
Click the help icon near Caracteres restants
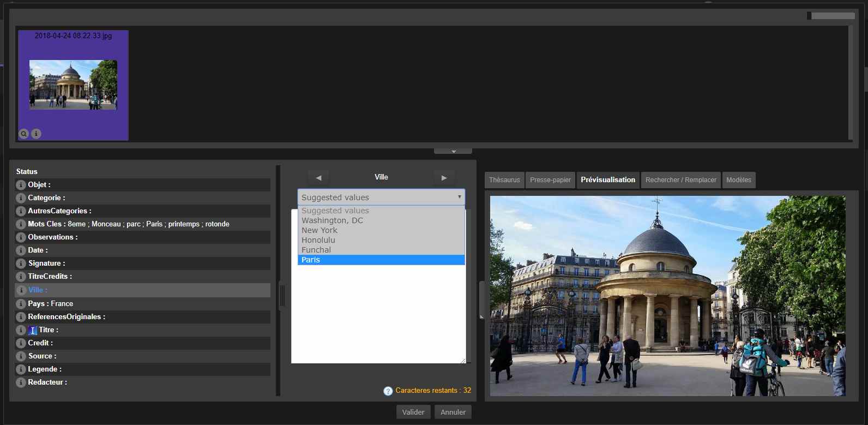click(x=388, y=391)
